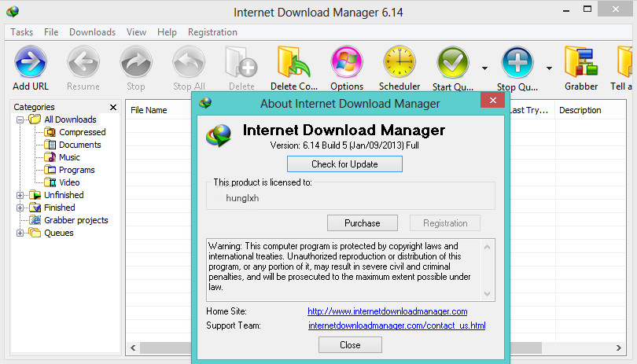
Task: Click the IDM logo in the About dialog
Action: pos(219,136)
